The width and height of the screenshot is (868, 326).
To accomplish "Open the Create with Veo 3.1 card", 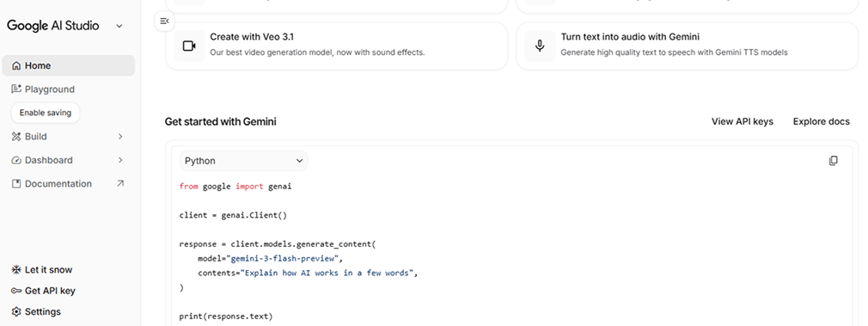I will [x=337, y=46].
